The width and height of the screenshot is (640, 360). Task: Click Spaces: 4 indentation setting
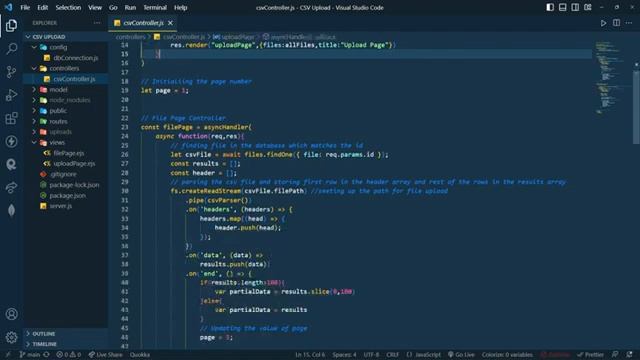(344, 355)
